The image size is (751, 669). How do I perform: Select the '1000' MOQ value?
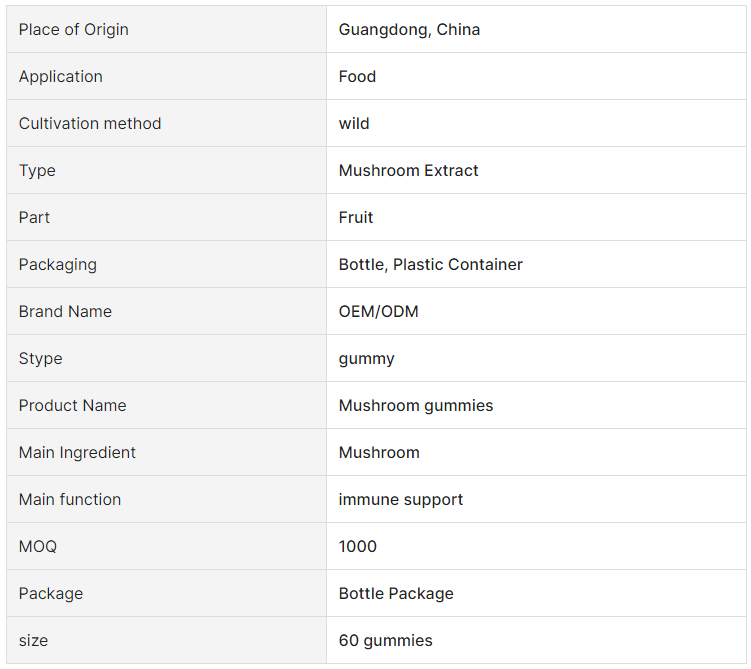tap(358, 546)
